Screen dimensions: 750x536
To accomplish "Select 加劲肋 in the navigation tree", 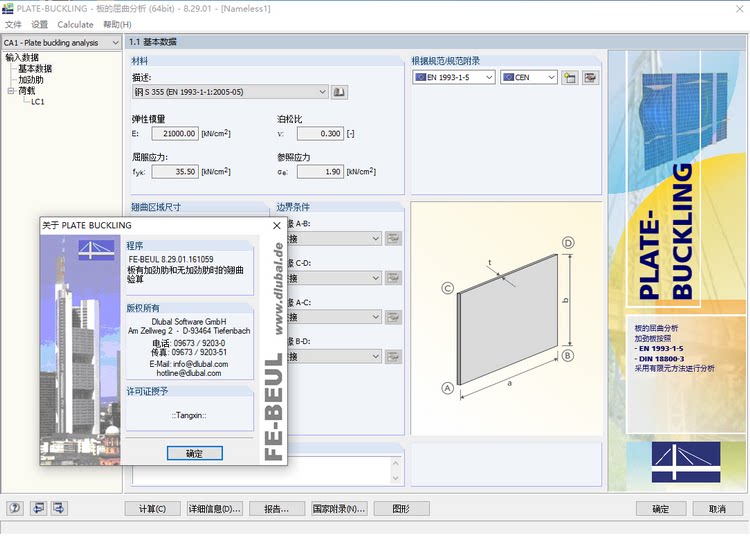I will tap(31, 79).
